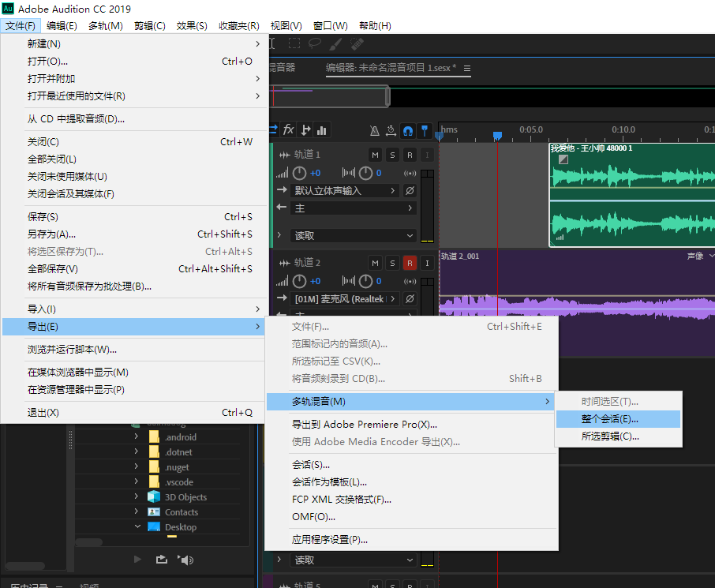715x588 pixels.
Task: Collapse the Desktop folder
Action: coord(137,526)
